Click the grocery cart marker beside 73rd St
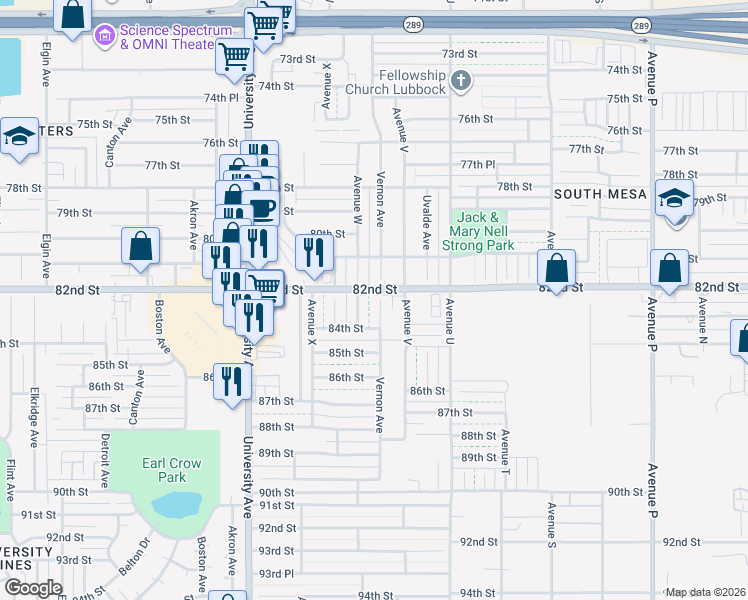The image size is (748, 600). pyautogui.click(x=234, y=58)
